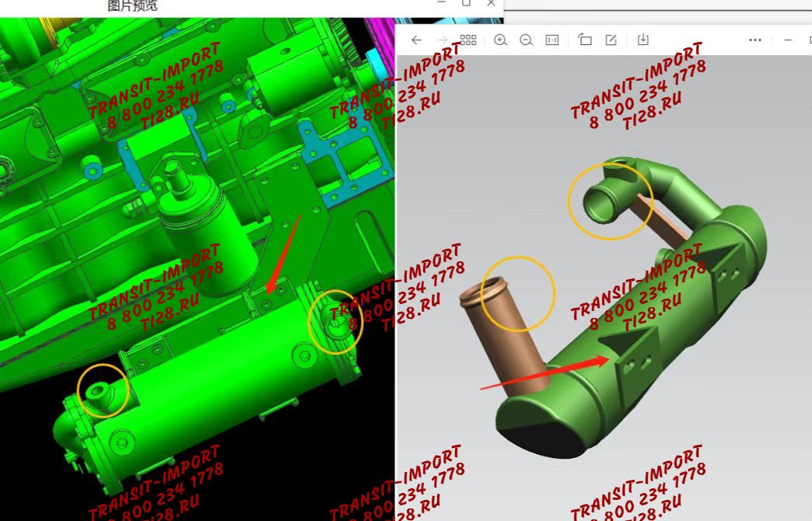Minimize the right image viewer window
812x521 pixels.
(788, 40)
